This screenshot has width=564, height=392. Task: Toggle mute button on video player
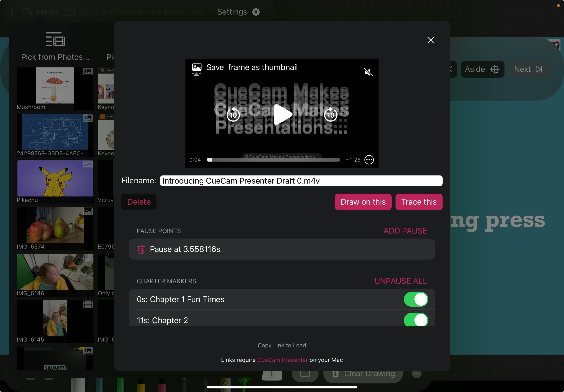click(x=368, y=72)
